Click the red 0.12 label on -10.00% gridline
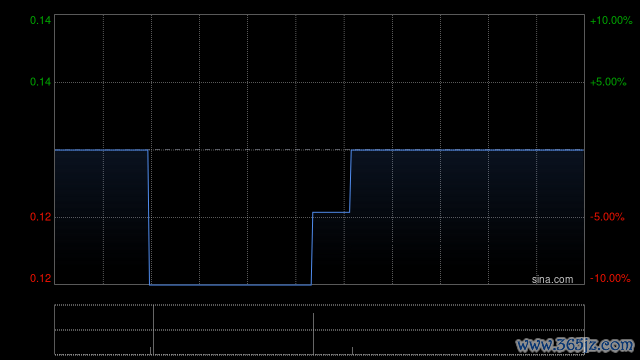 point(40,278)
